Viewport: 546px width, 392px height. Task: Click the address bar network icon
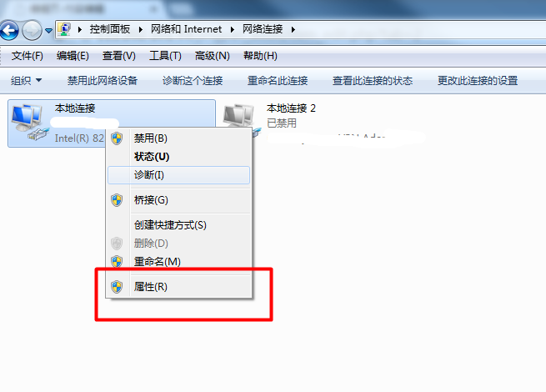pyautogui.click(x=64, y=29)
